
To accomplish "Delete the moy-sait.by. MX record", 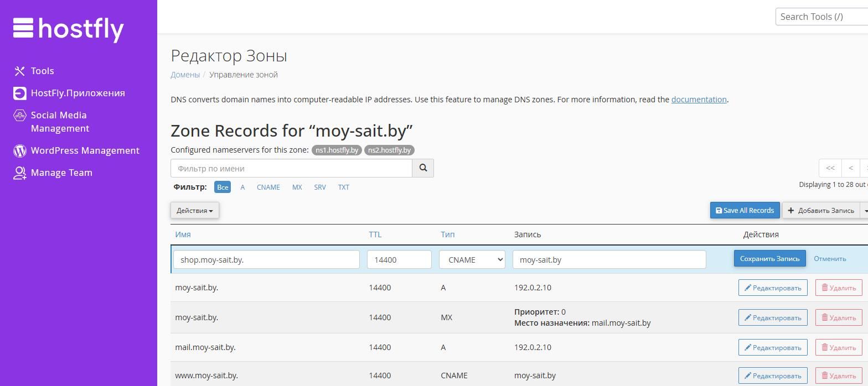I will click(x=839, y=317).
